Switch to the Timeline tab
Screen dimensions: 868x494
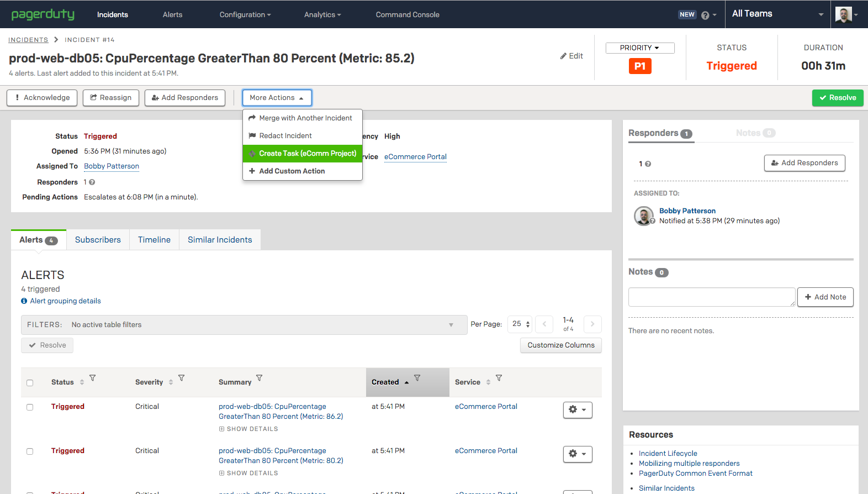tap(154, 240)
